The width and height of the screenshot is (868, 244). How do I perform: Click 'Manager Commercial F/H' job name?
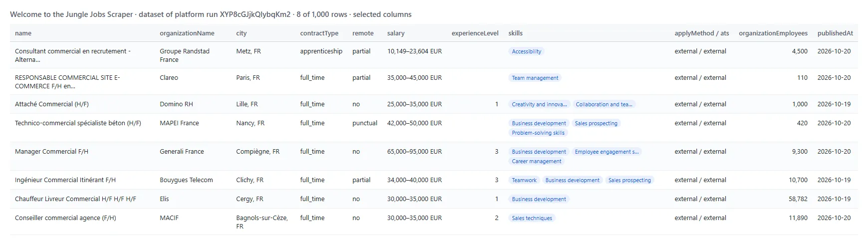(x=51, y=152)
